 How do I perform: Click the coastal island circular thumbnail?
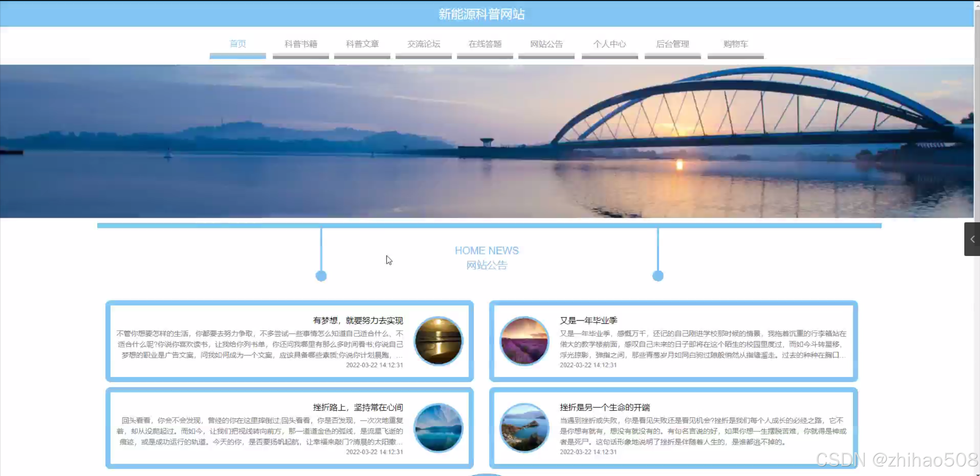(x=524, y=427)
